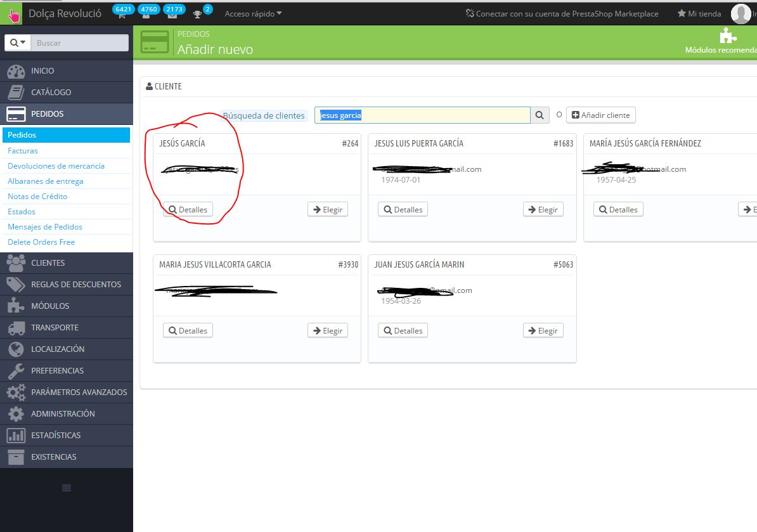Connect to PrestaShop Marketplace account
The height and width of the screenshot is (532, 757).
pos(562,13)
